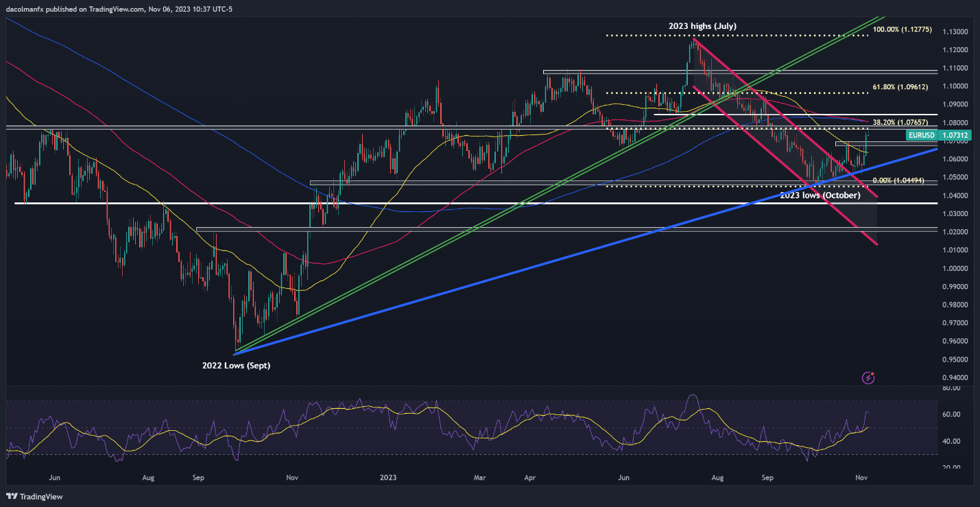Screen dimensions: 980x507
Task: Click the TradingView logo
Action: click(33, 496)
